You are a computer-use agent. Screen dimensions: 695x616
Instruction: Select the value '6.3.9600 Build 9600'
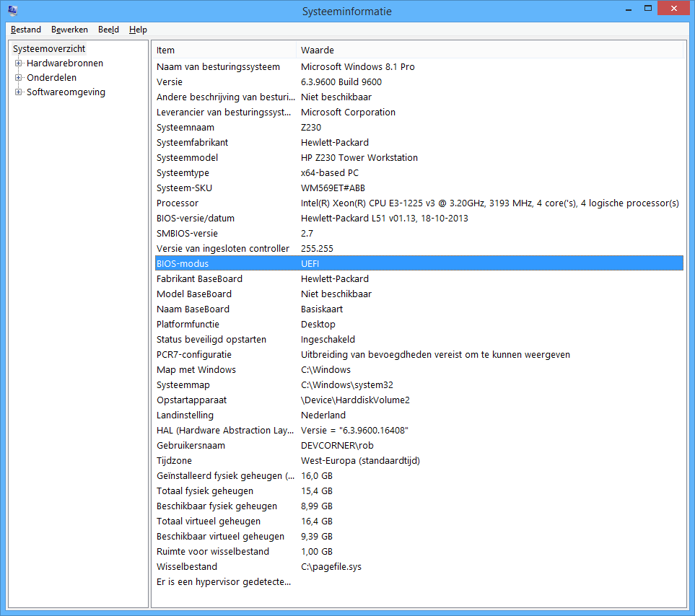(x=341, y=82)
